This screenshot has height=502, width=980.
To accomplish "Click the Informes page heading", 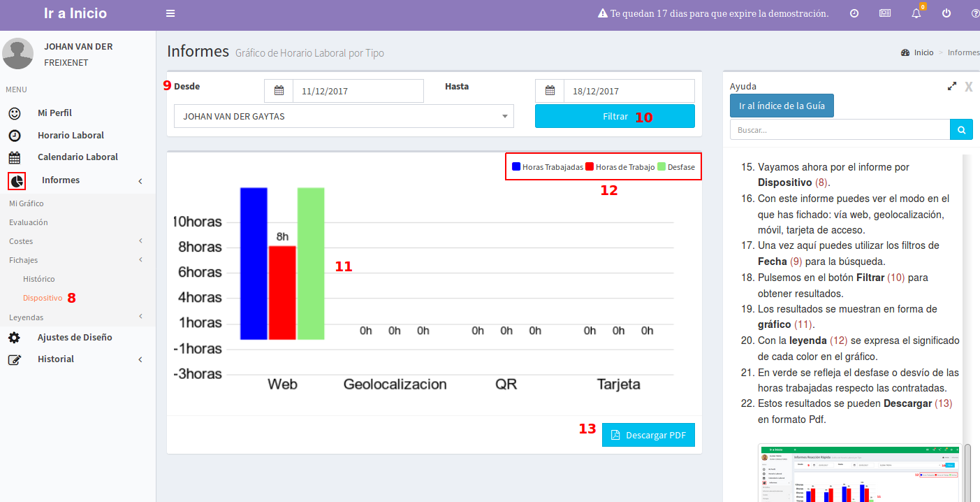I will pos(198,51).
